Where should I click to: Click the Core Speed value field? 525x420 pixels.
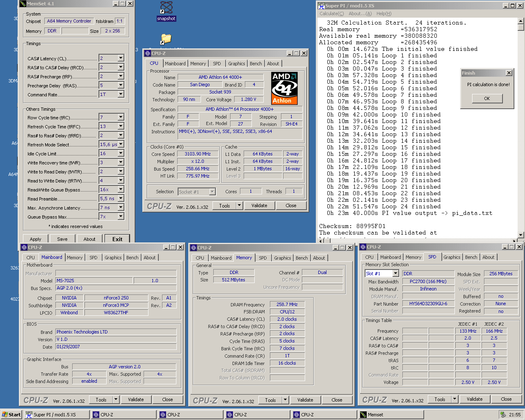pyautogui.click(x=198, y=154)
